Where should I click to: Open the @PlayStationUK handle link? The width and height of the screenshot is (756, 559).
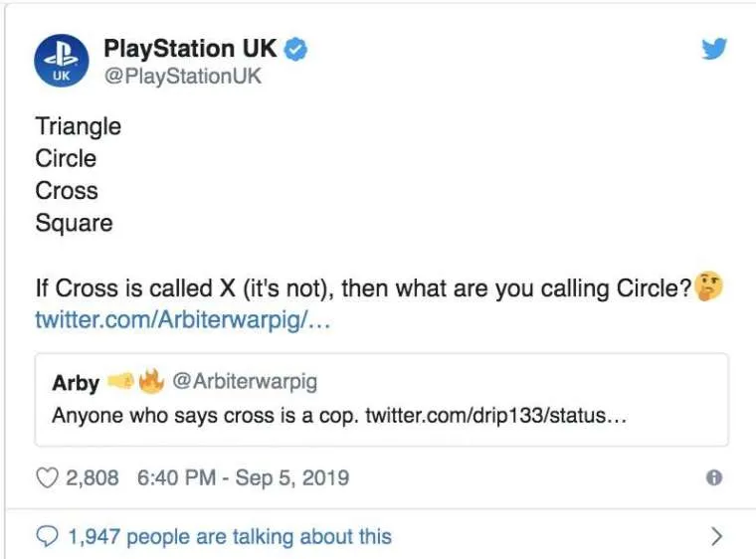(x=182, y=76)
